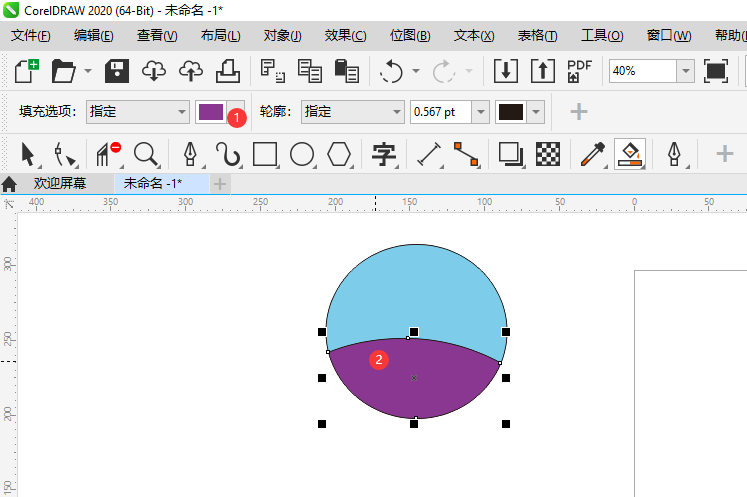Select the Shape node editing tool
This screenshot has width=747, height=497.
65,154
